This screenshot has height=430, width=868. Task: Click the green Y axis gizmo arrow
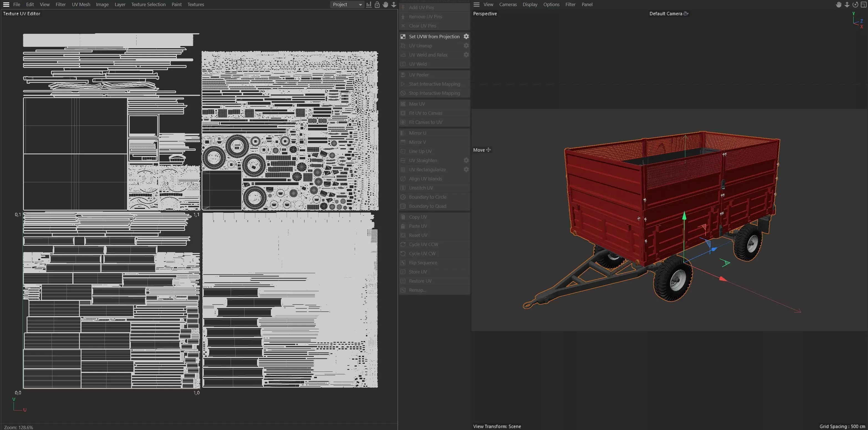[684, 216]
